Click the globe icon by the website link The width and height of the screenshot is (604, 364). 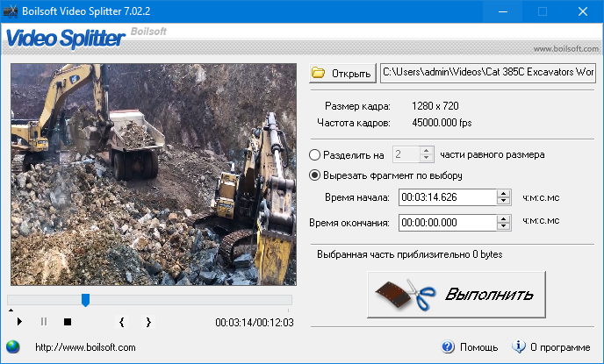pyautogui.click(x=12, y=346)
